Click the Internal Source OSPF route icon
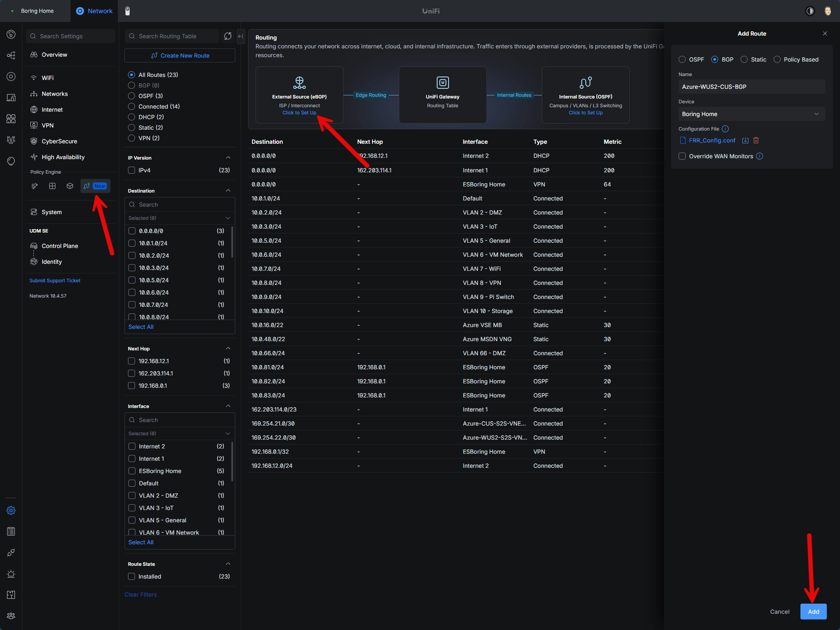The height and width of the screenshot is (630, 840). (x=586, y=82)
